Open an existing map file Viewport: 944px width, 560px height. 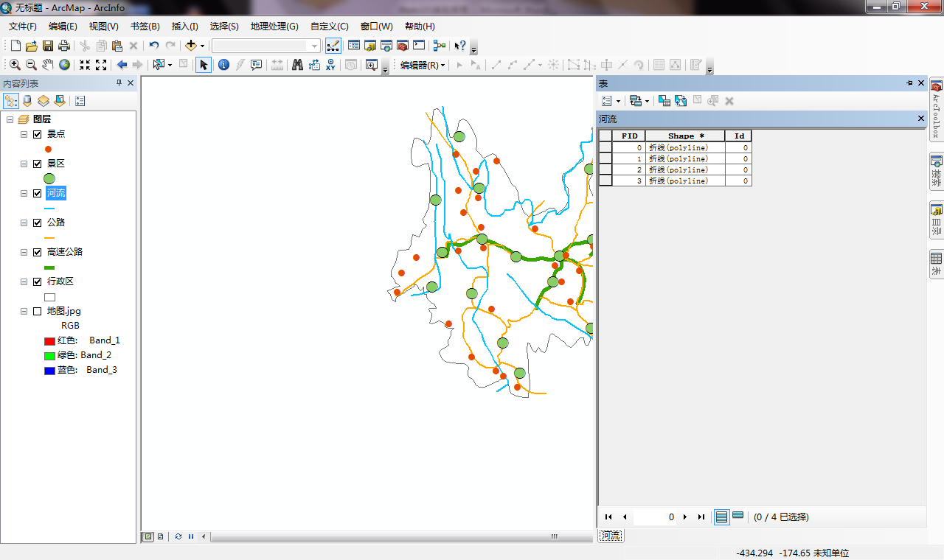[x=32, y=46]
